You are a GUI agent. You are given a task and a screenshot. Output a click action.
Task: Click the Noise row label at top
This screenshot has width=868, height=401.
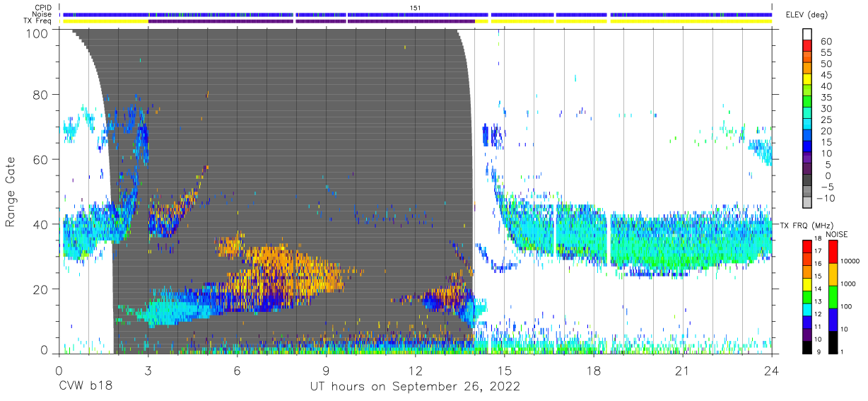pos(43,14)
